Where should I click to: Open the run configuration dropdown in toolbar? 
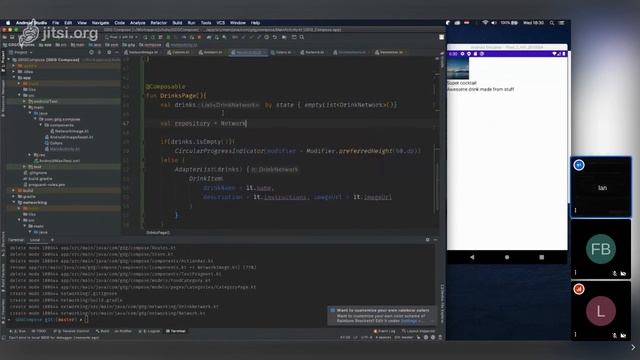(122, 37)
